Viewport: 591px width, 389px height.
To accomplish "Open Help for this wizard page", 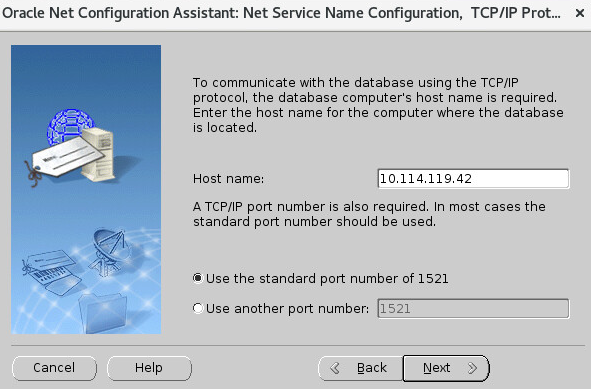I will (x=149, y=368).
